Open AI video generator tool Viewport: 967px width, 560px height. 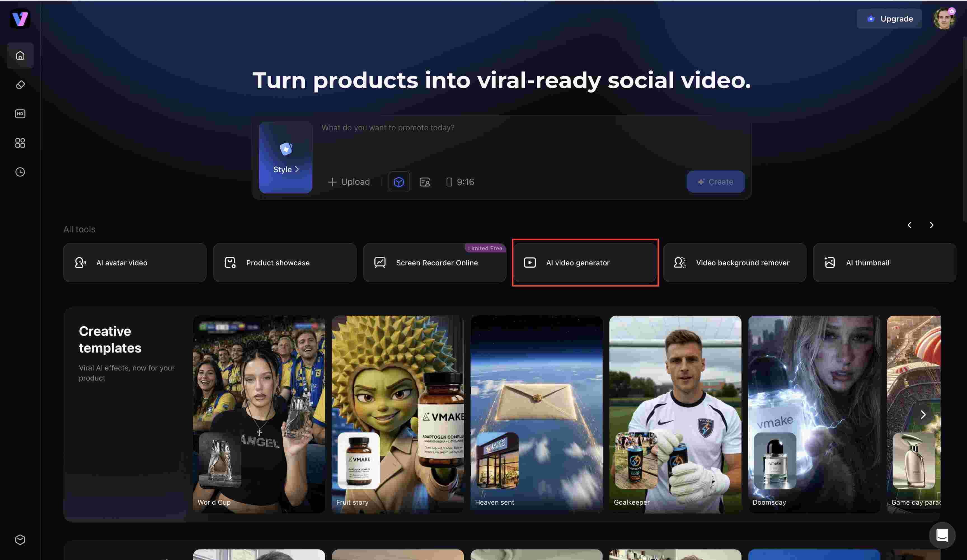click(x=585, y=263)
